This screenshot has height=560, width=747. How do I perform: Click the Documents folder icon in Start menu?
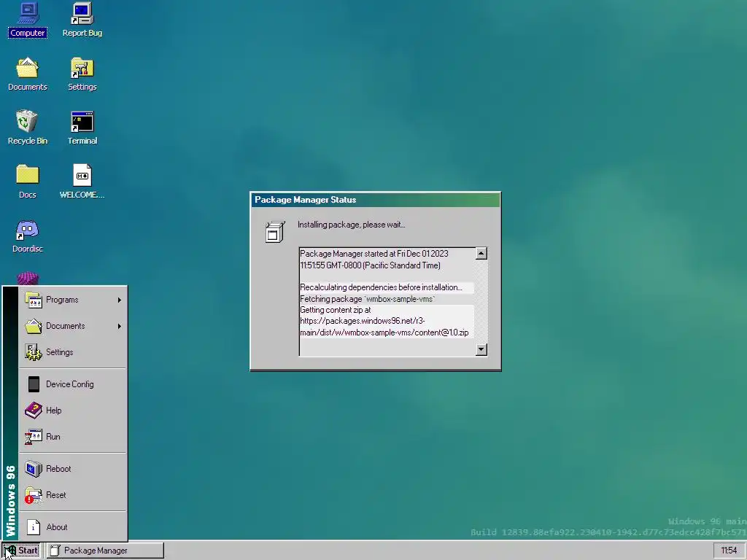[33, 326]
